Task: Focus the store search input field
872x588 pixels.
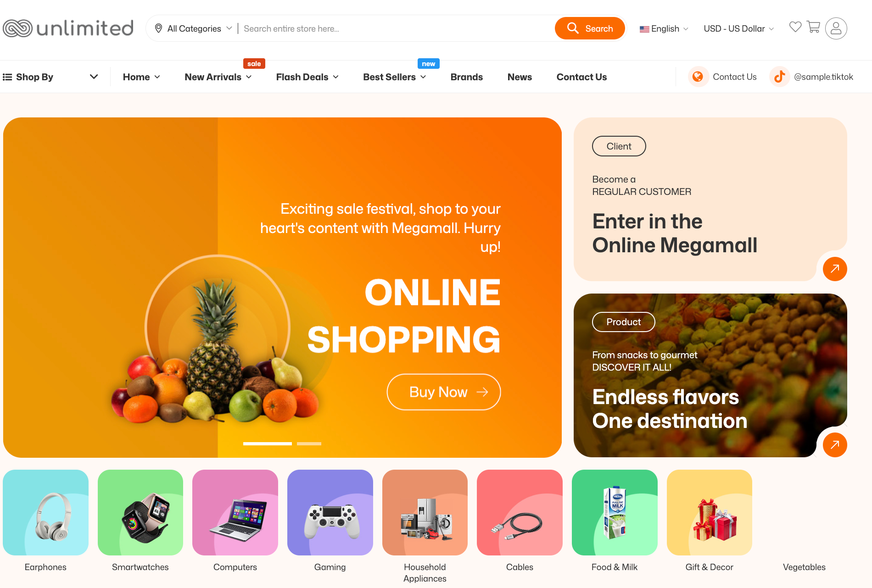Action: tap(397, 28)
